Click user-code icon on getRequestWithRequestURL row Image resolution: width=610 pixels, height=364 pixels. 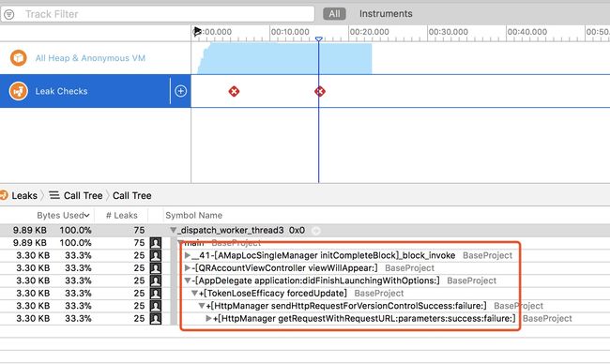[x=156, y=318]
